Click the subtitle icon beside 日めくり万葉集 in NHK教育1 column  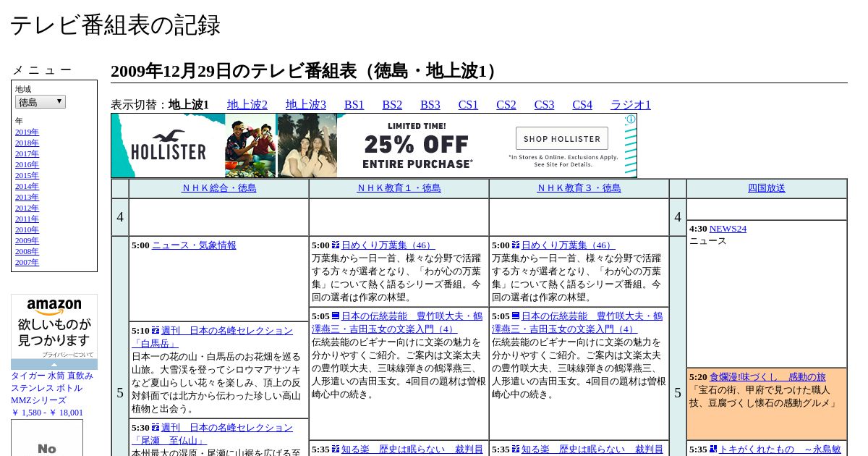(336, 245)
